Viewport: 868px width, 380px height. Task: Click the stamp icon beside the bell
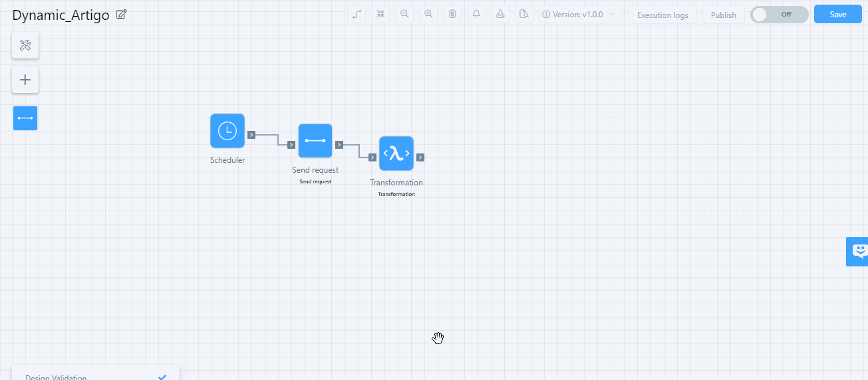500,14
